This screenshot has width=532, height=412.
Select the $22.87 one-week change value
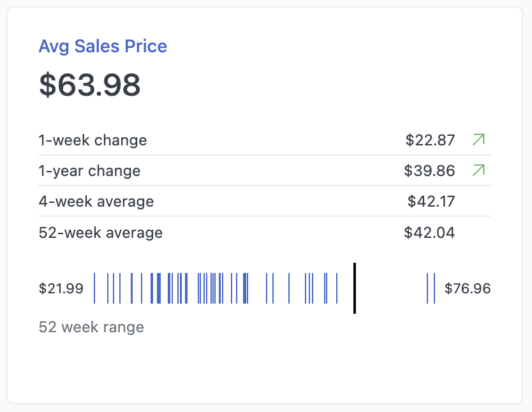(430, 140)
